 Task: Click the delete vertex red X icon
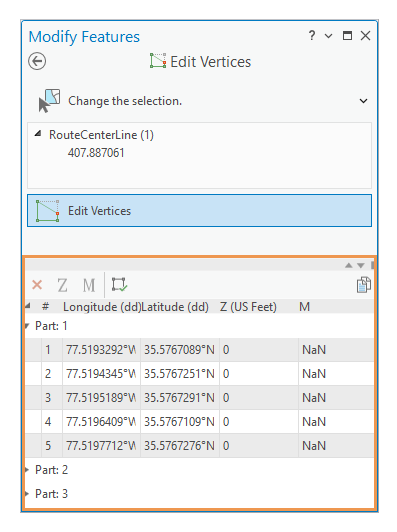pyautogui.click(x=37, y=284)
